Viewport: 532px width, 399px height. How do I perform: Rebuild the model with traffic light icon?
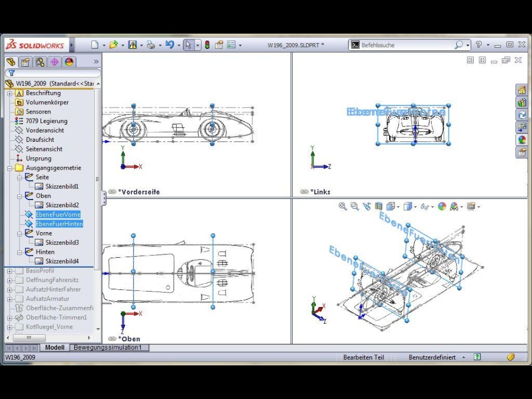207,45
